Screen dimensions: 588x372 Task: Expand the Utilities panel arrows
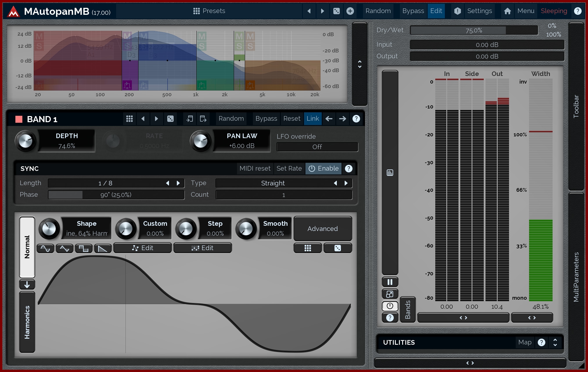[555, 342]
